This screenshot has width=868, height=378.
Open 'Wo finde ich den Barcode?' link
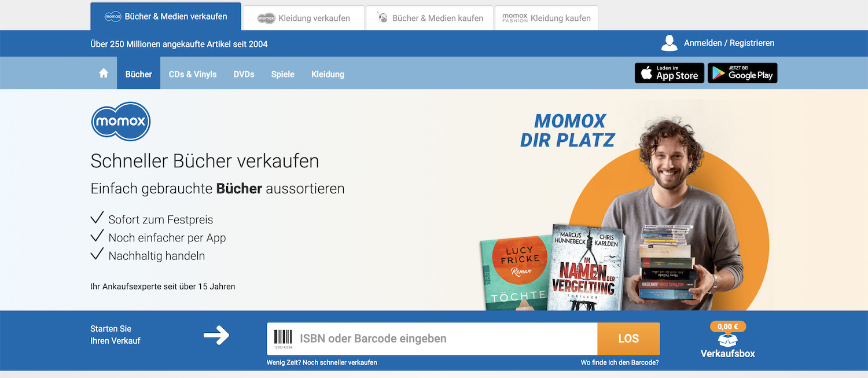pyautogui.click(x=620, y=362)
